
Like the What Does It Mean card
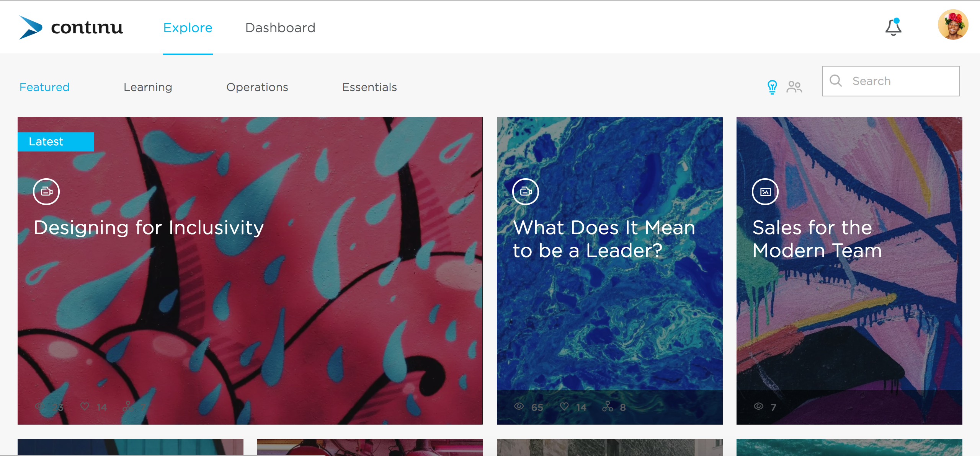click(x=564, y=406)
